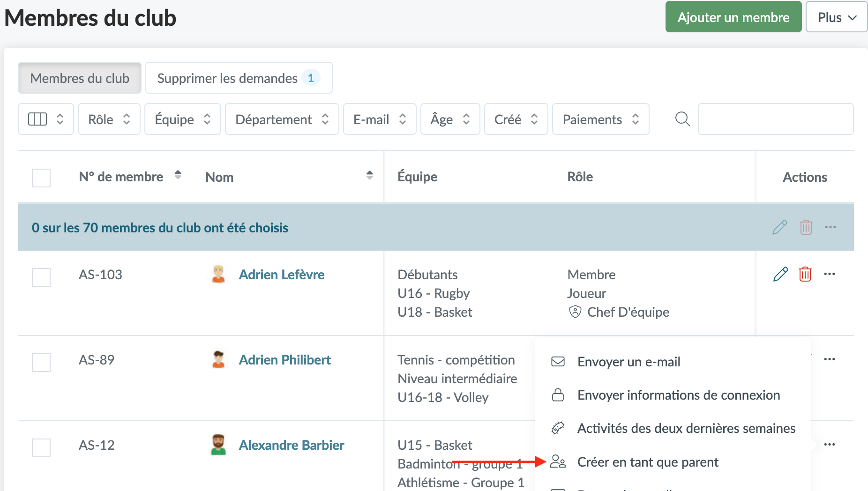Viewport: 868px width, 491px height.
Task: Check the box for AS-103
Action: coord(41,277)
